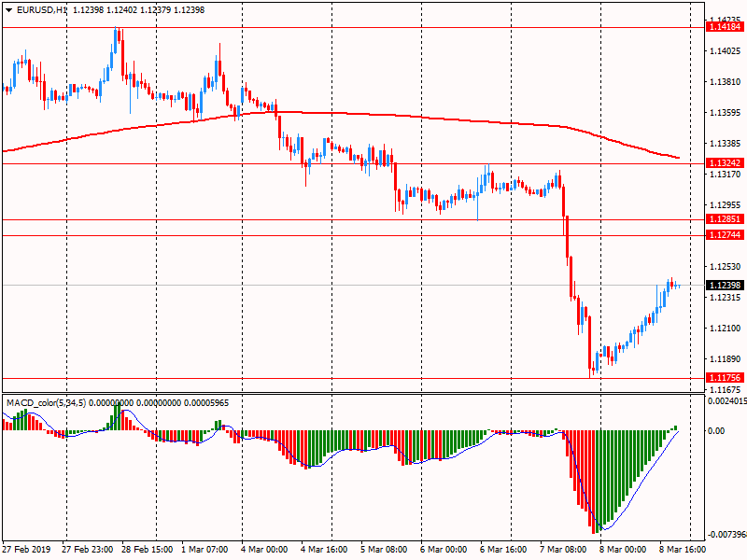This screenshot has width=747, height=560.
Task: Click the 1.12100 price axis value
Action: click(x=726, y=329)
